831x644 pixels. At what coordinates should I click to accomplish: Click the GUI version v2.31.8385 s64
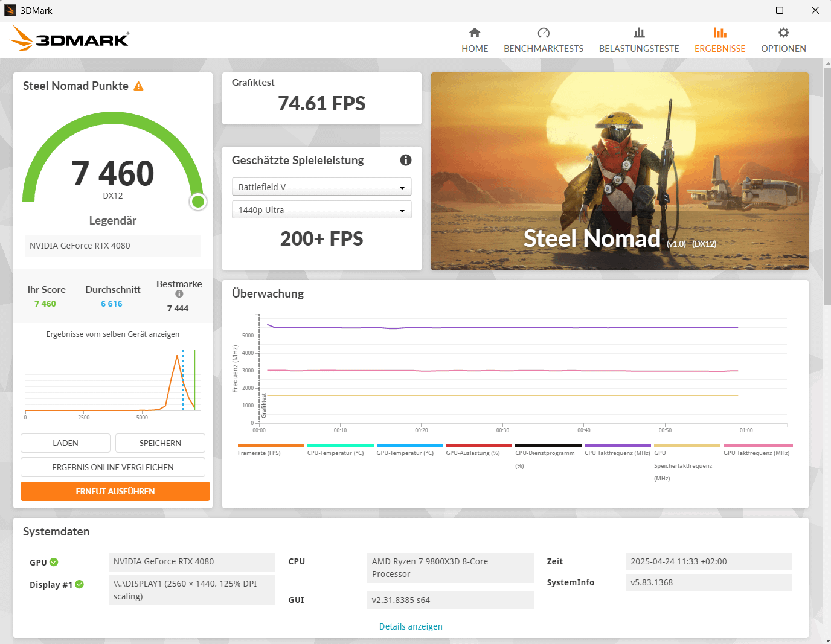pos(451,600)
